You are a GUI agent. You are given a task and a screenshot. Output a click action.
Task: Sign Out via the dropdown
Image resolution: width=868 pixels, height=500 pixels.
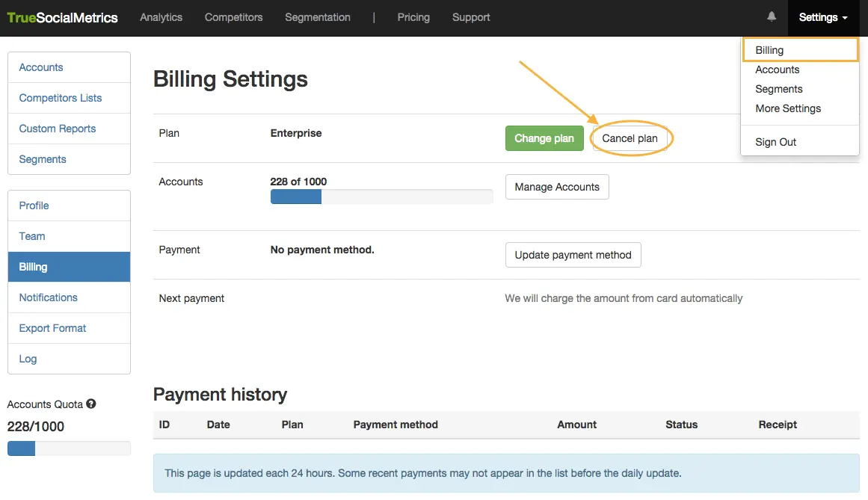[x=775, y=142]
